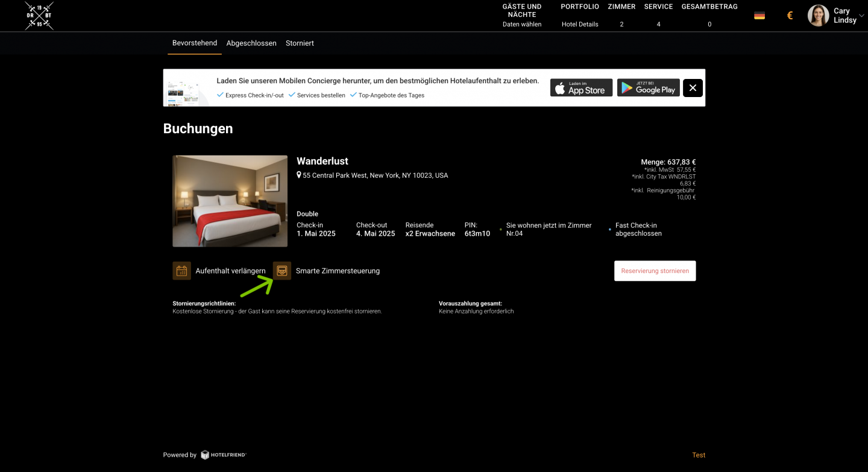Screen dimensions: 868x472
Task: Click check-out date 4. Mai 2025
Action: click(376, 233)
